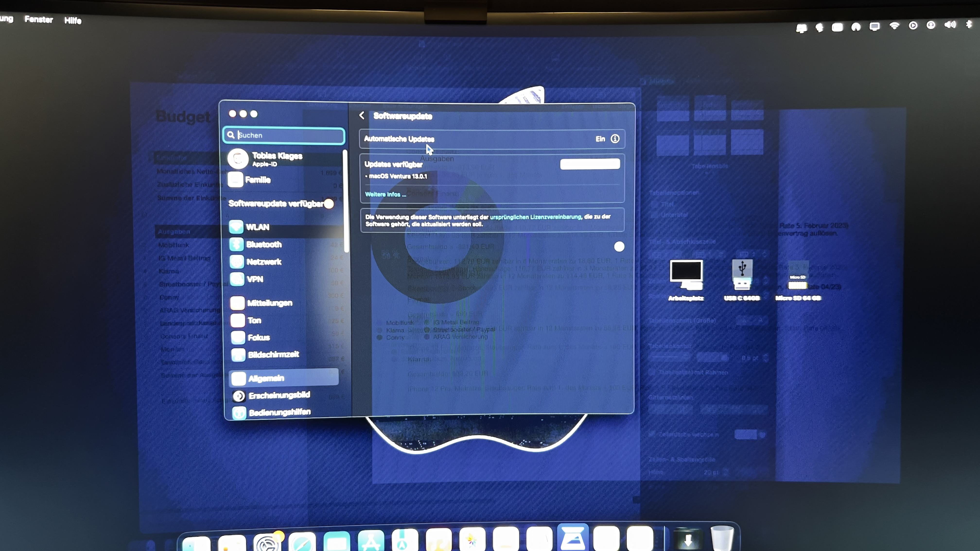Open the Weitere Infos link
The image size is (980, 551).
point(385,194)
